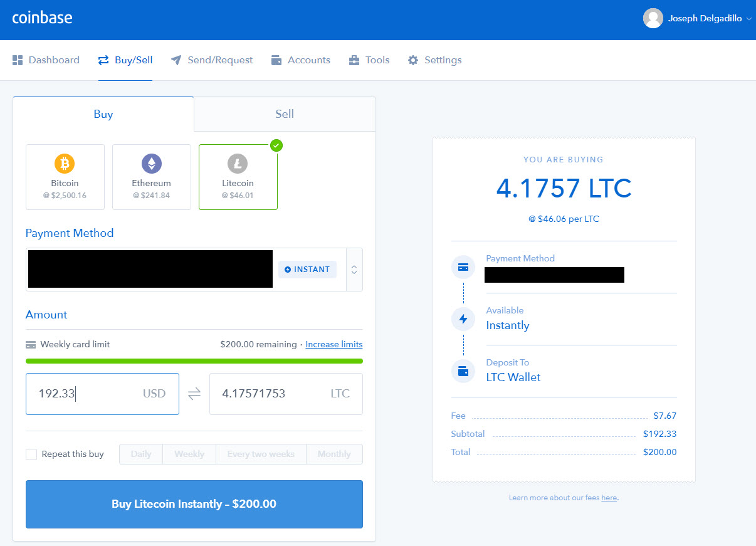Click the LTC Wallet text
Screen dimensions: 756x546
513,377
